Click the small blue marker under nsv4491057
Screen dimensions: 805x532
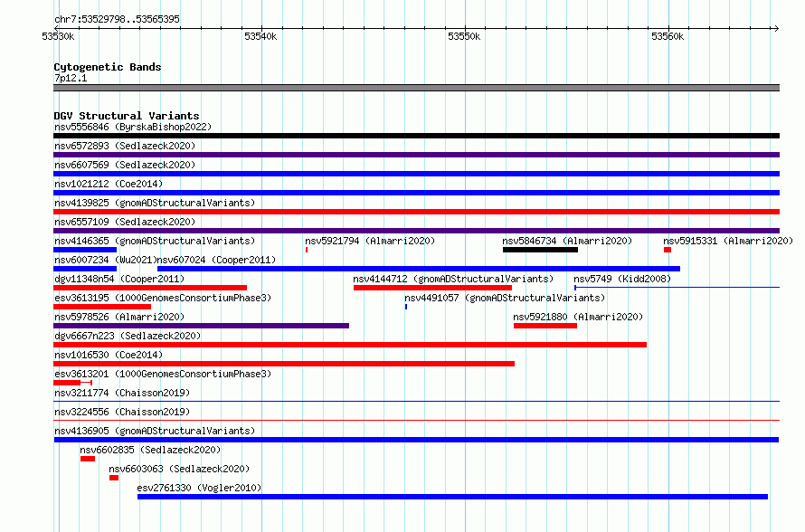point(406,307)
